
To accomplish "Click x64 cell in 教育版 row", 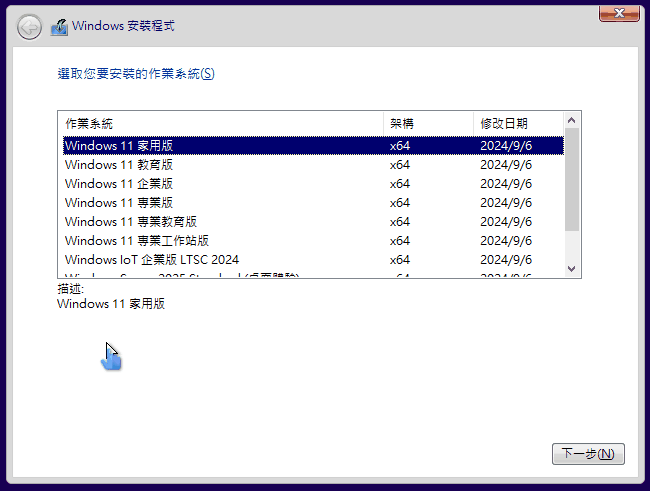I will pos(400,165).
